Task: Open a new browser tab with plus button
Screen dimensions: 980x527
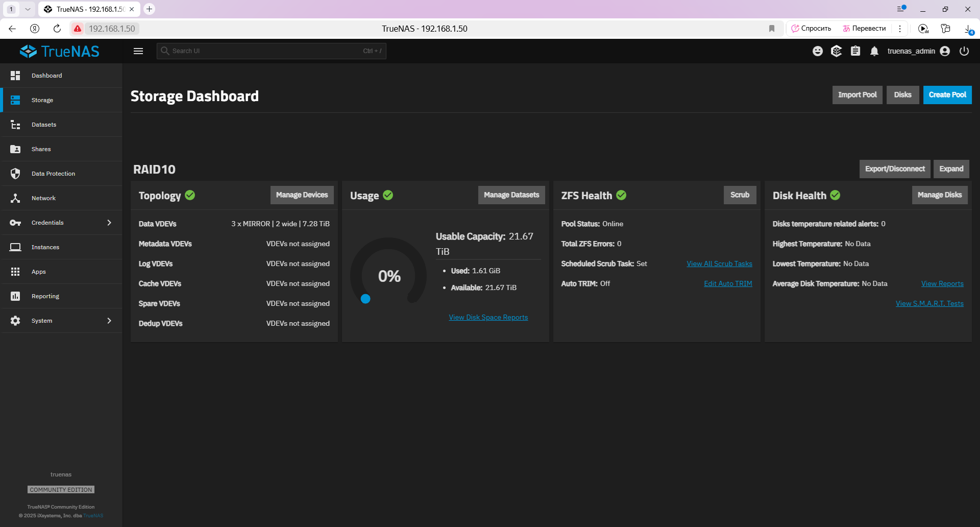Action: (149, 9)
